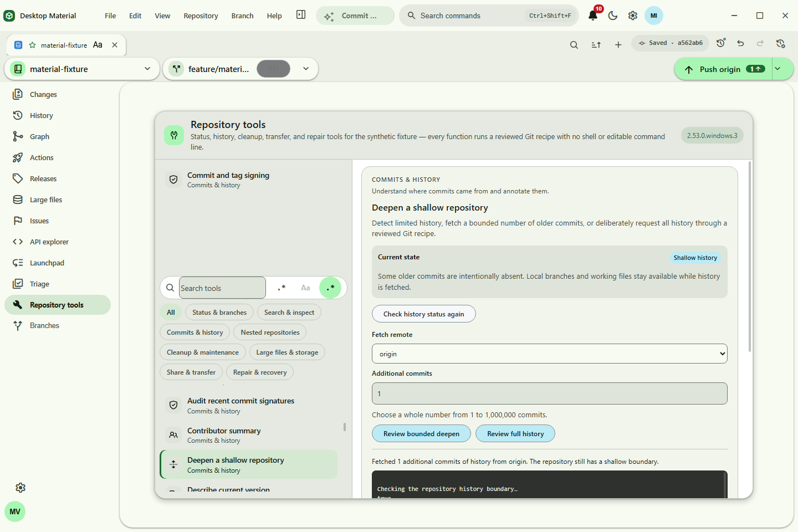
Task: Open the Fetch remote origin select
Action: (550, 354)
